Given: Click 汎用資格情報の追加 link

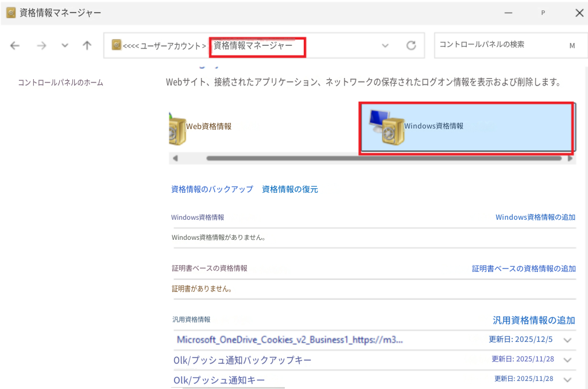Looking at the screenshot, I should tap(534, 320).
